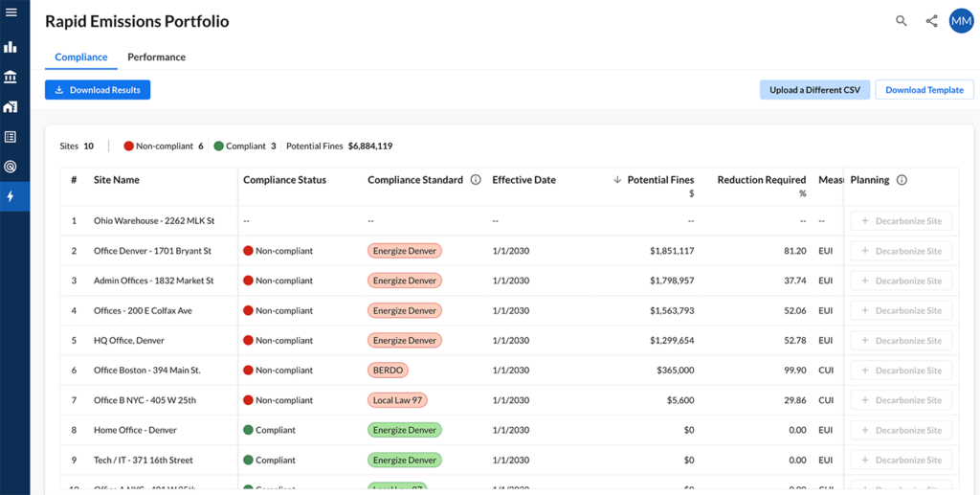Image resolution: width=980 pixels, height=495 pixels.
Task: Click Upload a Different CSV button
Action: [x=814, y=90]
